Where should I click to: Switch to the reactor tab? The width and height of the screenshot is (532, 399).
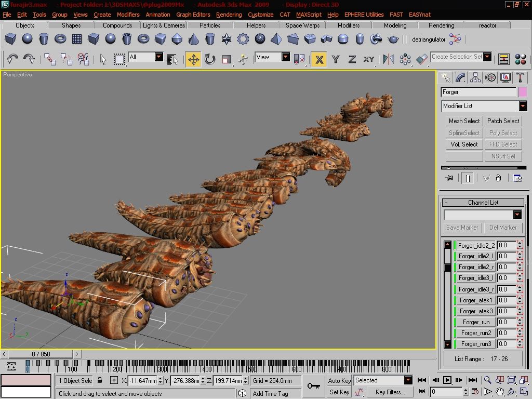[x=487, y=25]
